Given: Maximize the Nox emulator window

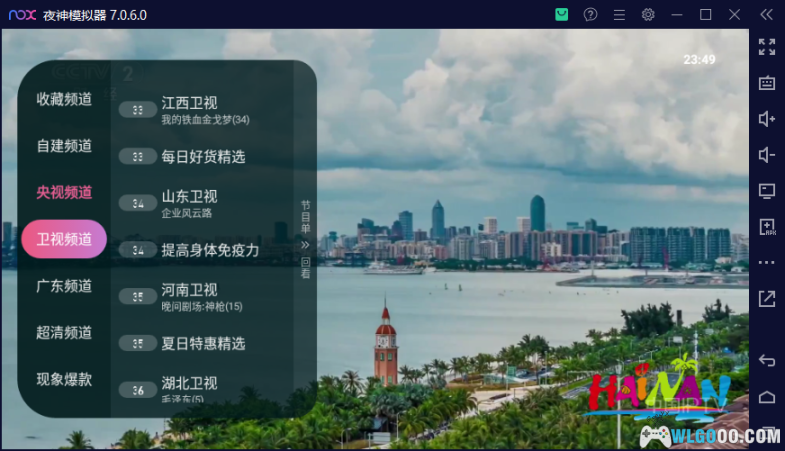Looking at the screenshot, I should pos(705,15).
